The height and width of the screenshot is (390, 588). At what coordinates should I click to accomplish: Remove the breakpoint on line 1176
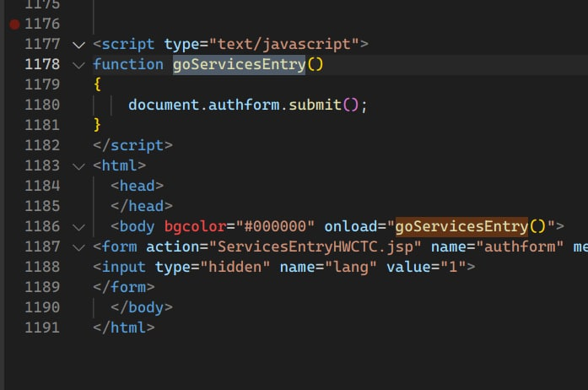pyautogui.click(x=14, y=24)
